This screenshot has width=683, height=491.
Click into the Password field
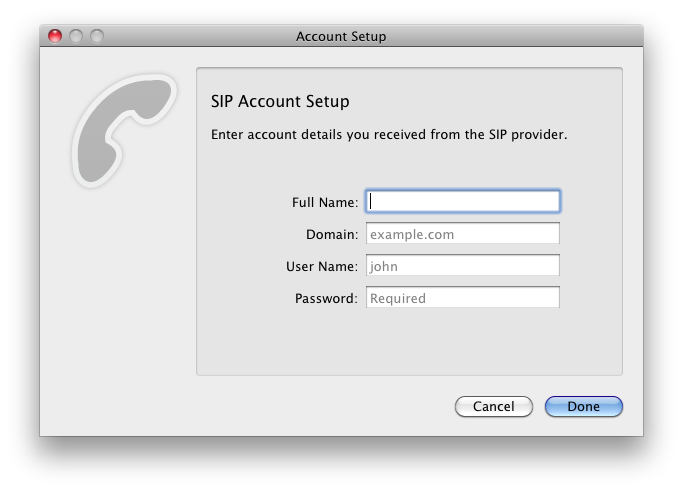point(462,298)
